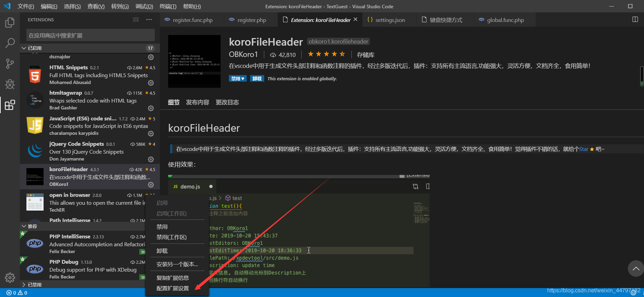Choose 安装另一个版本... in context menu
Viewport: 644px width, 297px height.
click(x=177, y=264)
